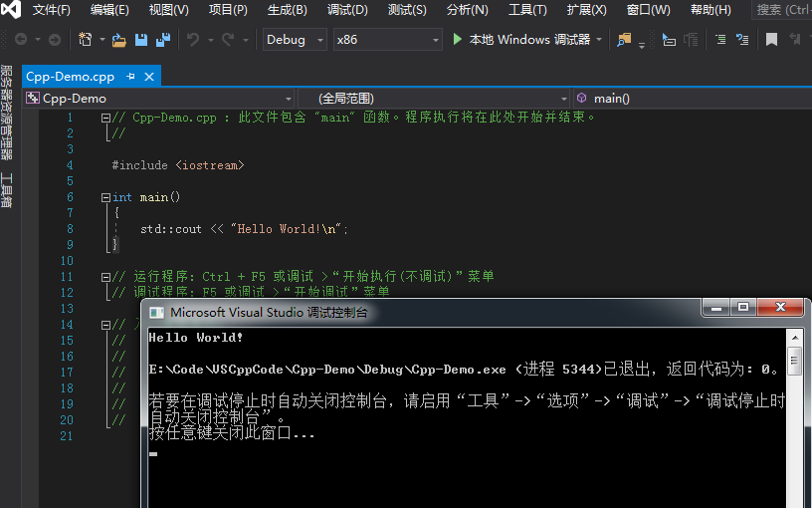The width and height of the screenshot is (812, 508).
Task: Collapse the main function at line 6
Action: [105, 197]
